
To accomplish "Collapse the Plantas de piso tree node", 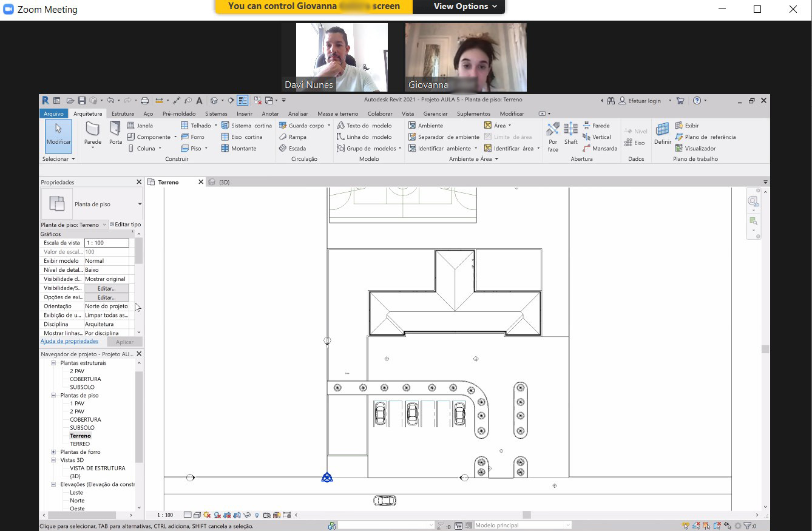I will tap(53, 395).
